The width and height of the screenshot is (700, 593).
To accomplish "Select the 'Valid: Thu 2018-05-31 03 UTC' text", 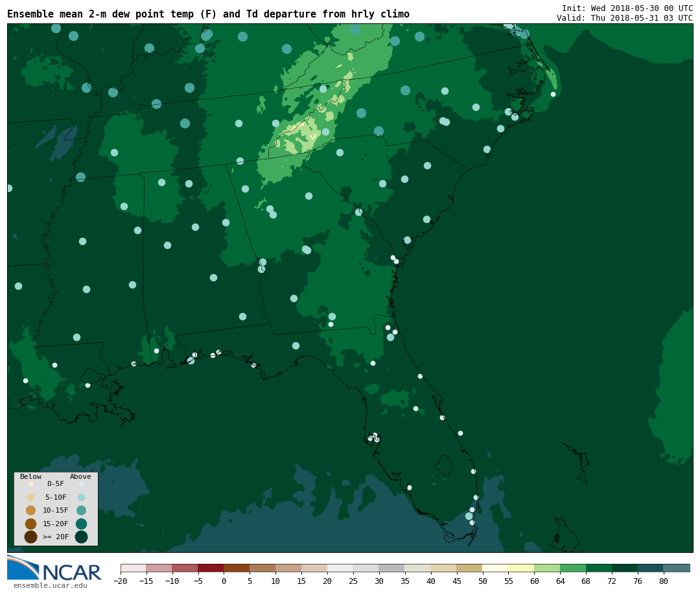I will pyautogui.click(x=625, y=18).
